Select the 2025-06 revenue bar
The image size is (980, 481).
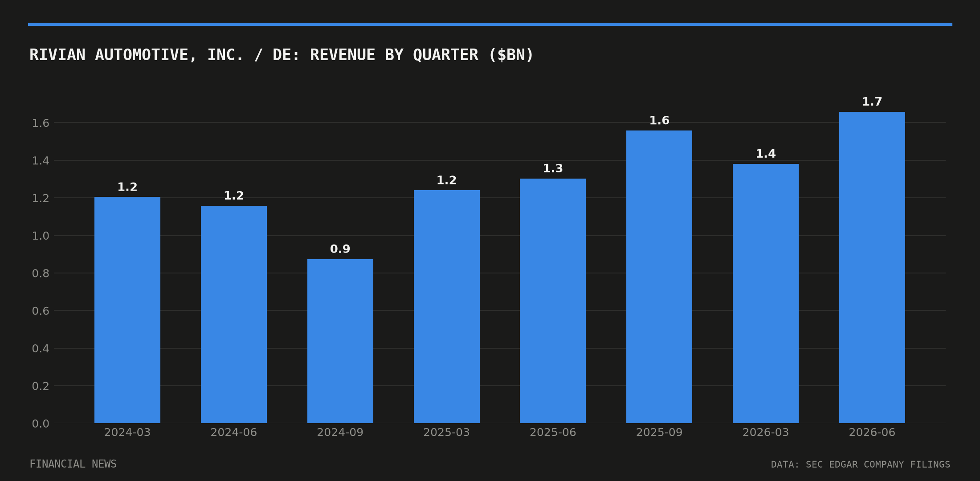(x=553, y=301)
